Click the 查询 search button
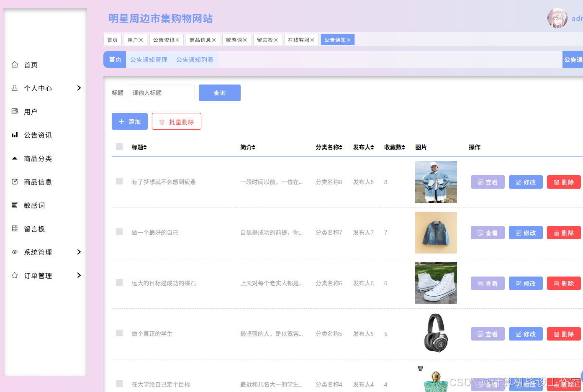Image resolution: width=583 pixels, height=392 pixels. tap(220, 93)
